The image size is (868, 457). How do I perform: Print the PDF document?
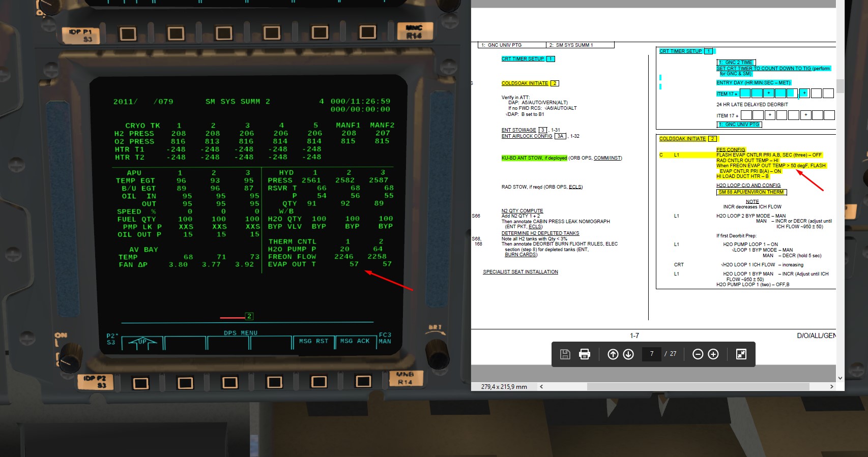tap(585, 354)
